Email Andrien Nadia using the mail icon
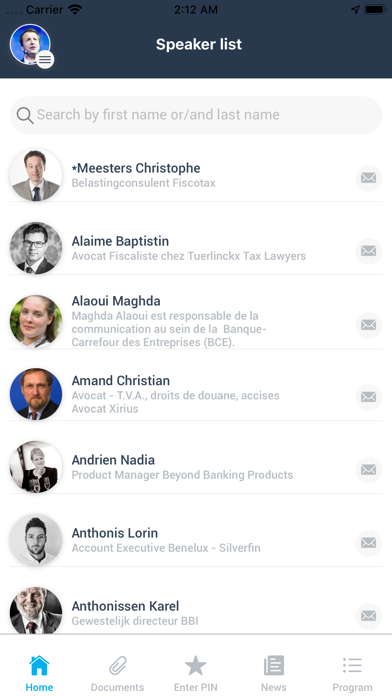392x696 pixels. [x=368, y=470]
